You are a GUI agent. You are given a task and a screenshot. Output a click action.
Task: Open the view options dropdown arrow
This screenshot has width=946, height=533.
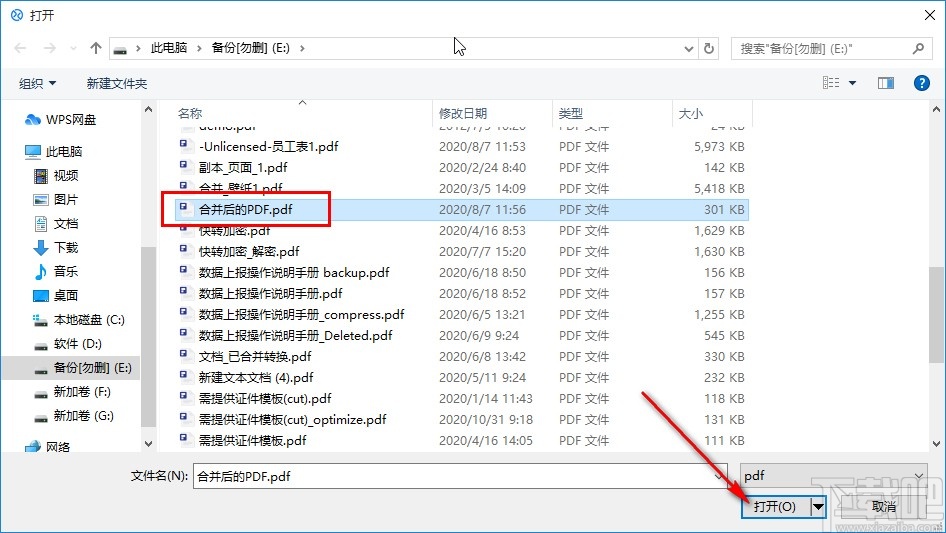852,83
